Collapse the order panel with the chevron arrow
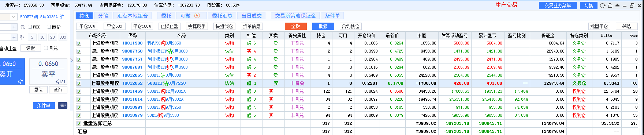This screenshot has height=135, width=644. point(72,60)
